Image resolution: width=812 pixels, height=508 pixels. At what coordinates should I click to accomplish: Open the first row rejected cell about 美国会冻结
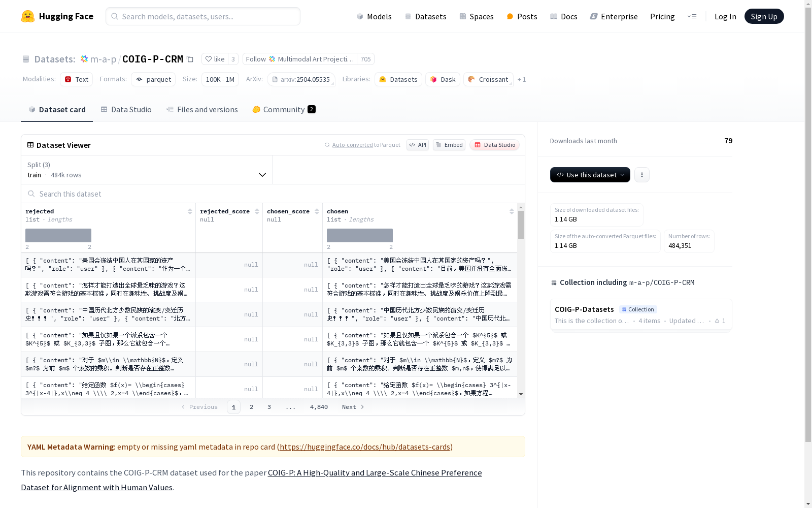coord(108,265)
